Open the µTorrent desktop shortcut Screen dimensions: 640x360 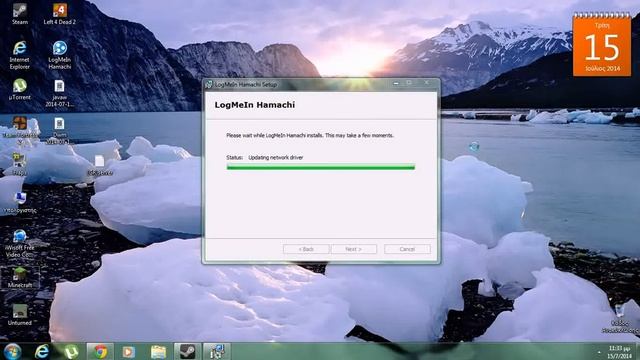pos(20,89)
